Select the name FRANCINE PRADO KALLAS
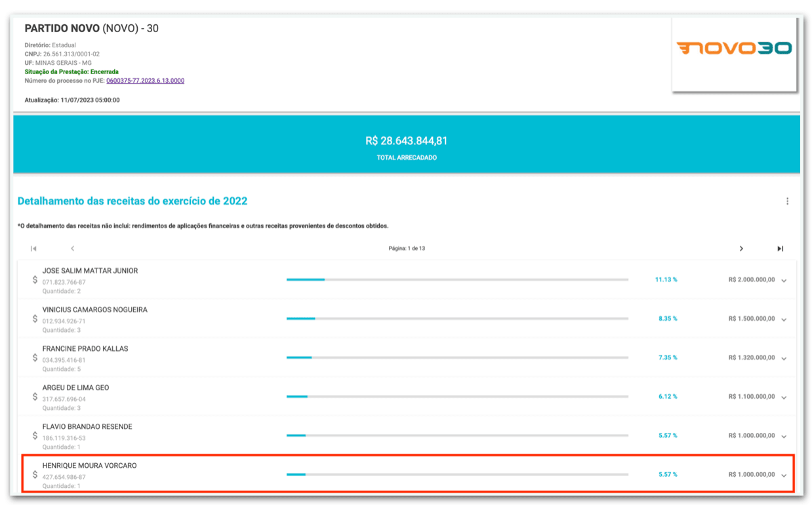The image size is (812, 509). (85, 349)
